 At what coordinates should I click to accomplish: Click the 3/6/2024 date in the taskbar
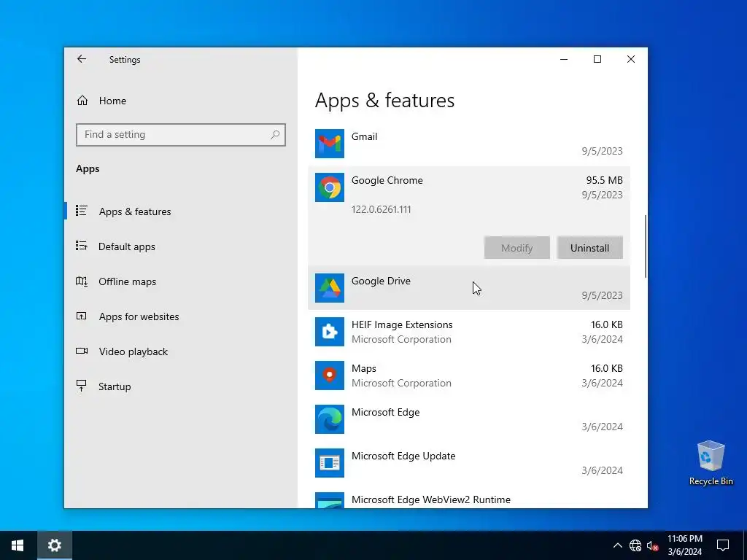click(x=684, y=552)
